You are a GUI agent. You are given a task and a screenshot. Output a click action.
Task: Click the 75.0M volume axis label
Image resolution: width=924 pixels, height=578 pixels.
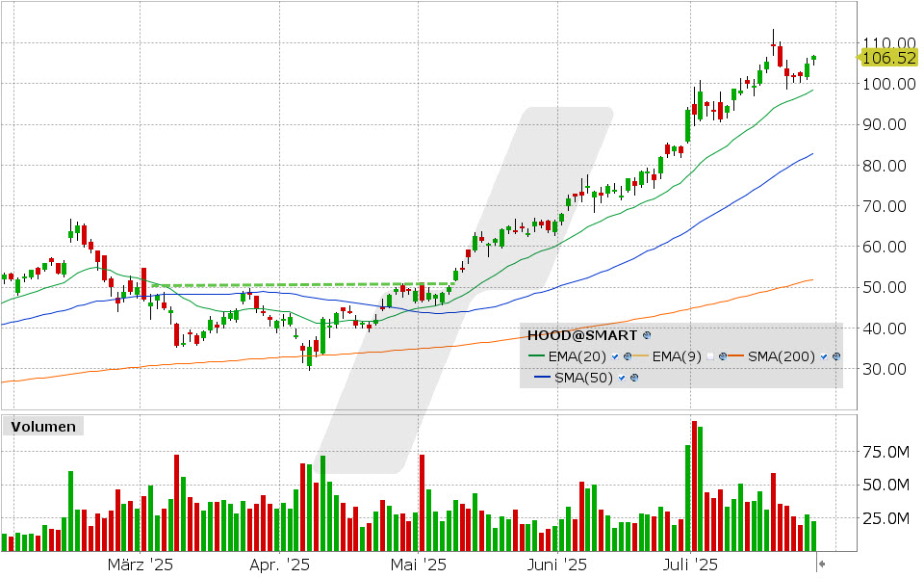coord(886,453)
